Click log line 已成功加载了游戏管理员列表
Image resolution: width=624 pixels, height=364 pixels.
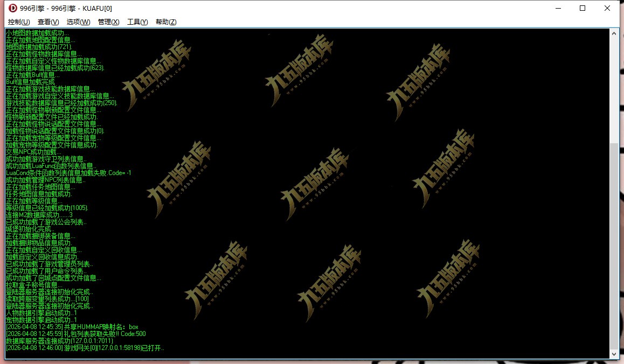coord(50,264)
